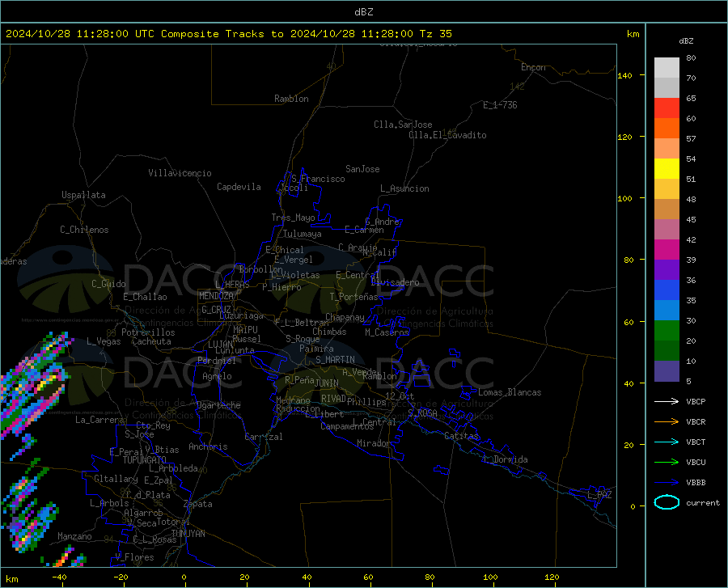Screen dimensions: 728x588
Task: Click the dark orange swatch below red
Action: pyautogui.click(x=667, y=129)
